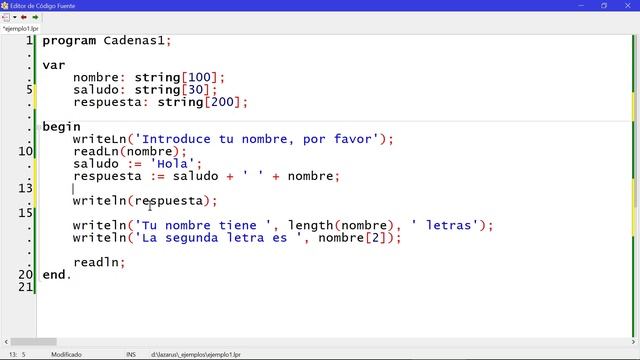Click the left scroll arrow

coord(6,342)
